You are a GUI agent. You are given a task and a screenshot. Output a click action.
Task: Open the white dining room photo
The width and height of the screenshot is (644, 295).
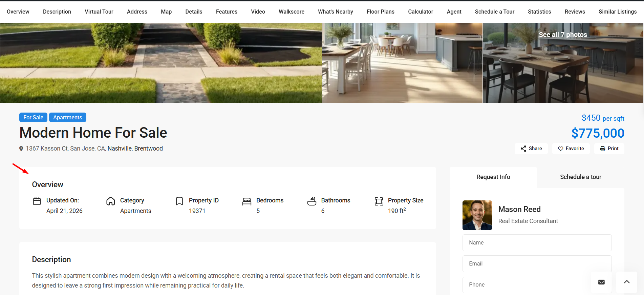click(402, 63)
